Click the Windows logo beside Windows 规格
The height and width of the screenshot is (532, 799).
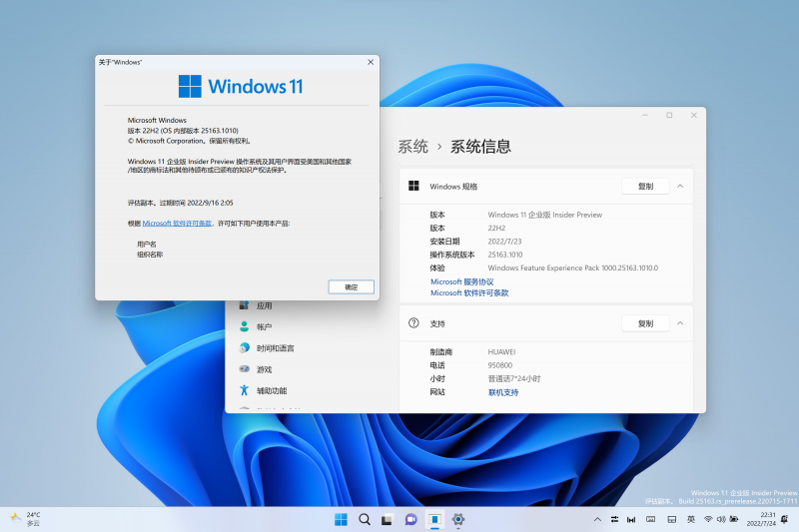(x=413, y=186)
